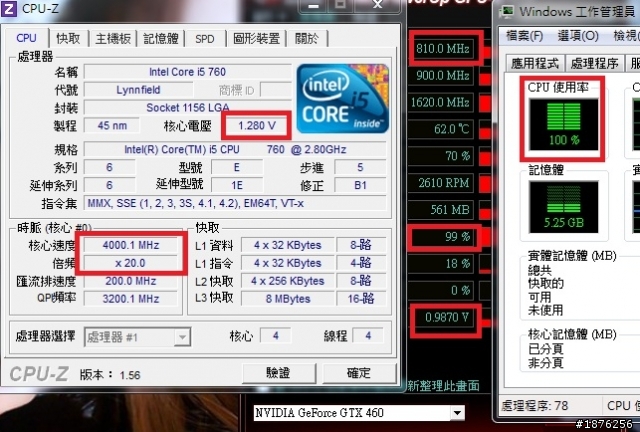Click the revision B1 value
Viewport: 640px width, 432px height.
tap(360, 185)
